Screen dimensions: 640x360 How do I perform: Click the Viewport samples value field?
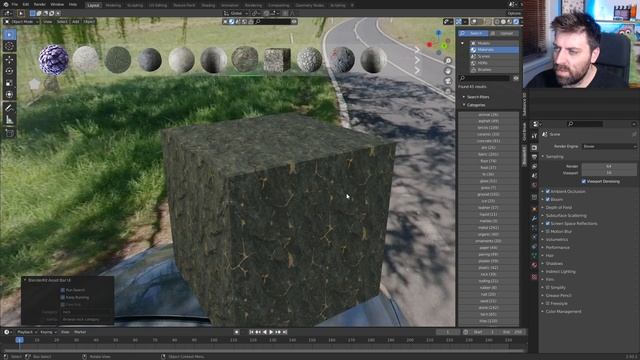(609, 173)
